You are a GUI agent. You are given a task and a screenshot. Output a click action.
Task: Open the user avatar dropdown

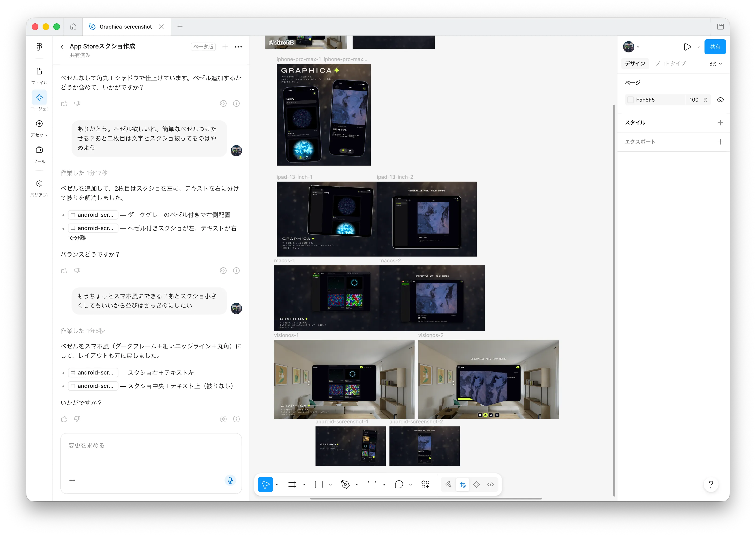click(x=631, y=47)
